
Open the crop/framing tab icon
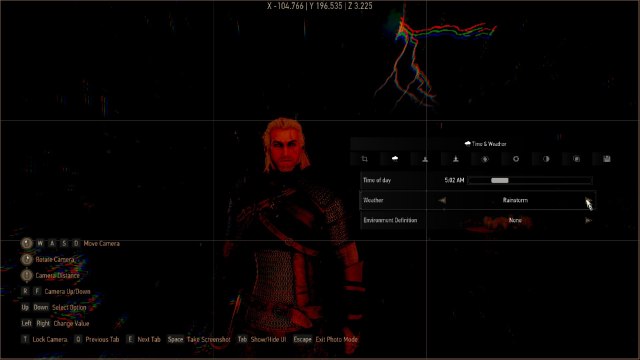pyautogui.click(x=364, y=159)
